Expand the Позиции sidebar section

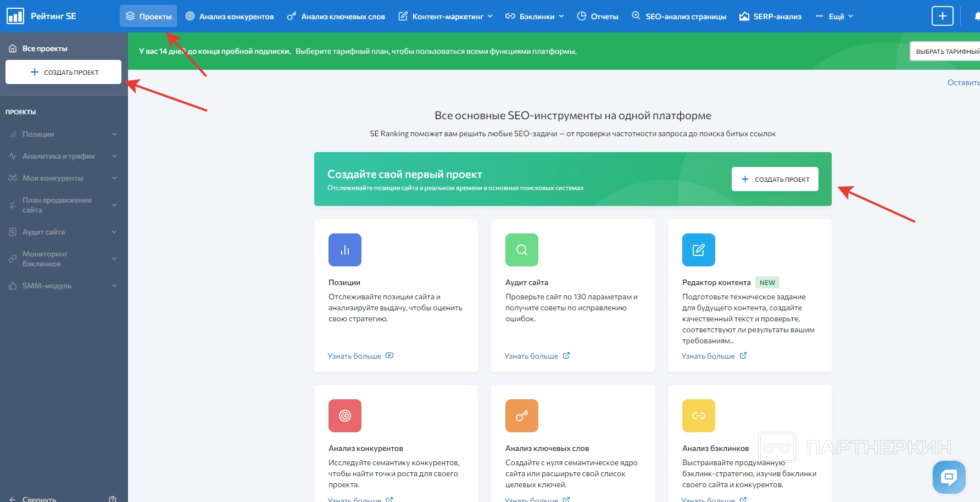(x=64, y=134)
